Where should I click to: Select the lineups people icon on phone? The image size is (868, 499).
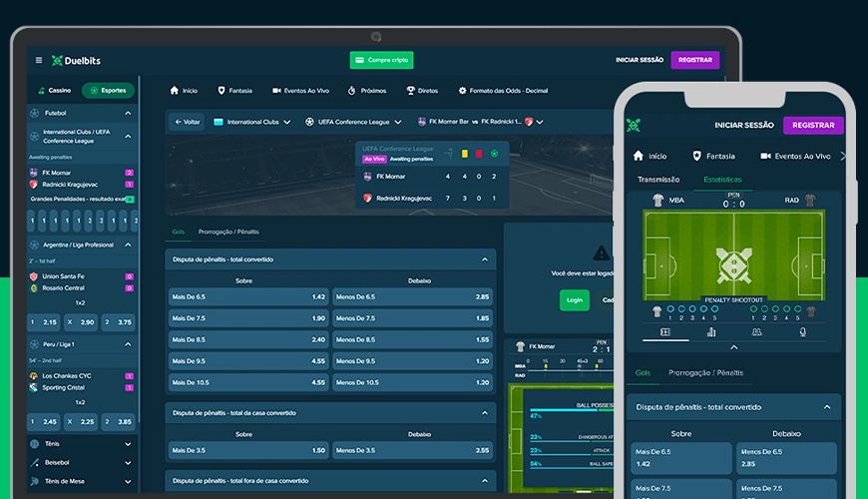pyautogui.click(x=756, y=331)
